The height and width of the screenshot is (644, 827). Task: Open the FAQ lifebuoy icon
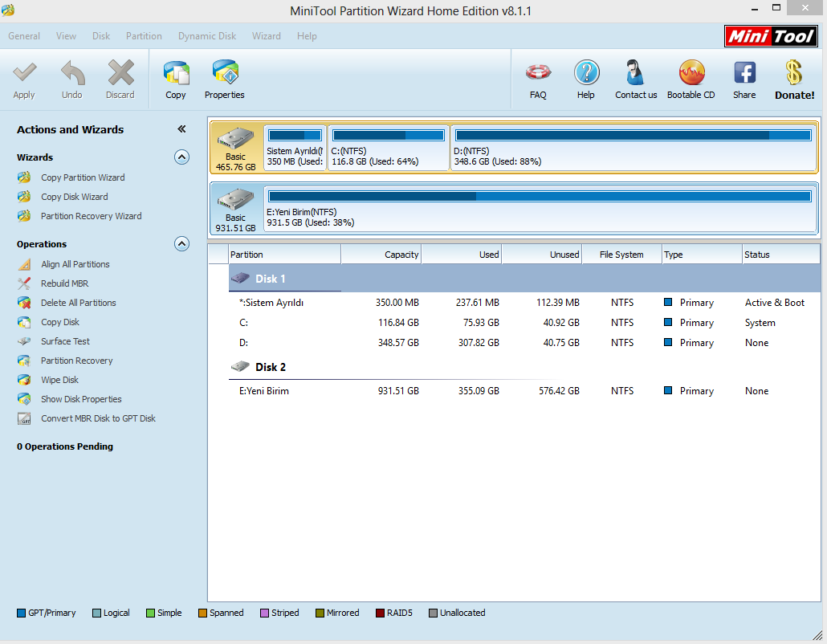point(538,75)
